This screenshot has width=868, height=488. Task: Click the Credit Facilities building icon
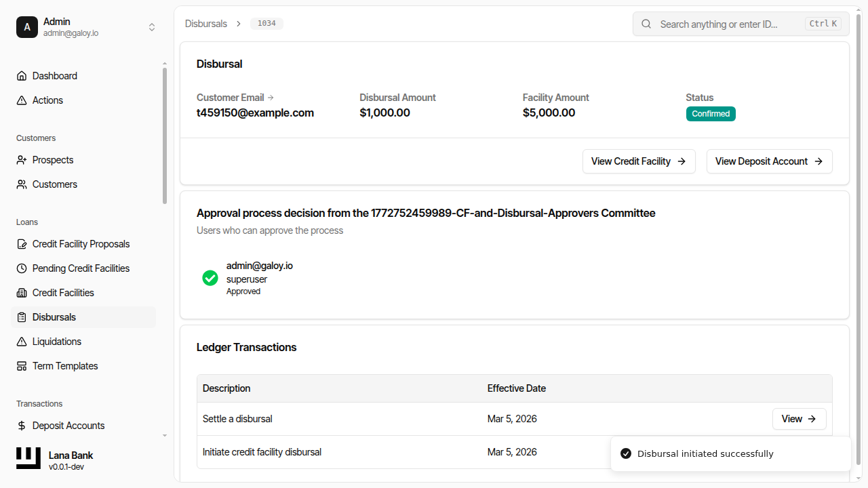pos(22,293)
